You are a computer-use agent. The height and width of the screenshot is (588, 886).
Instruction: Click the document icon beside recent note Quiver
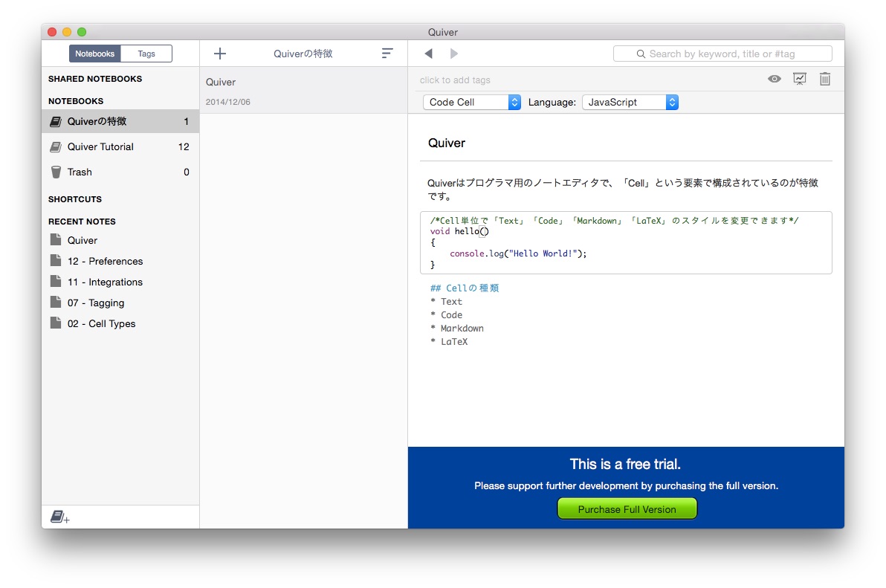coord(55,239)
